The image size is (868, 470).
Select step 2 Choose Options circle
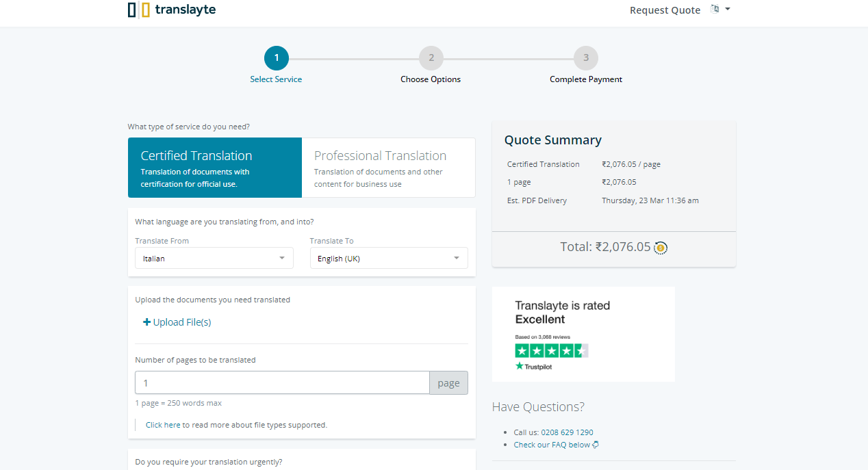(431, 58)
